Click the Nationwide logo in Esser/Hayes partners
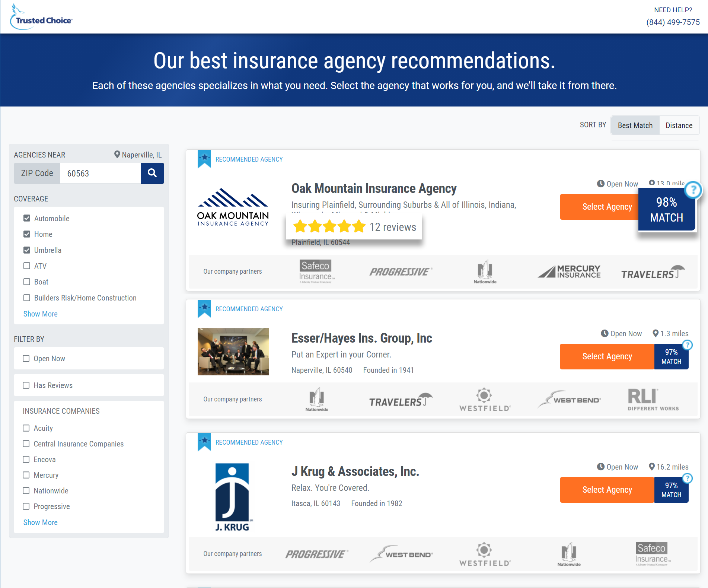This screenshot has height=588, width=708. [317, 400]
